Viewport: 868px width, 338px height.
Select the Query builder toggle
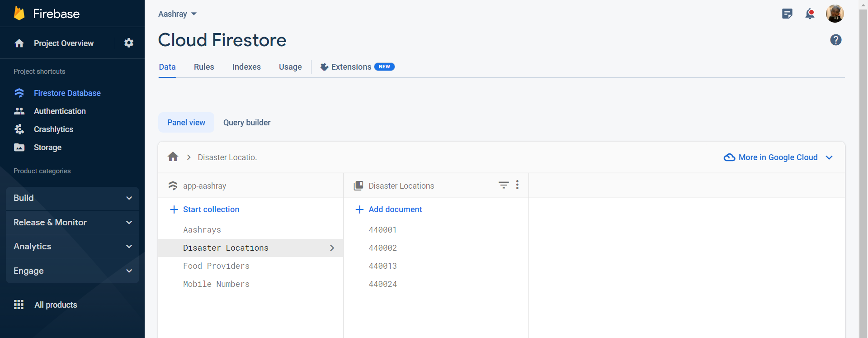[x=247, y=123]
